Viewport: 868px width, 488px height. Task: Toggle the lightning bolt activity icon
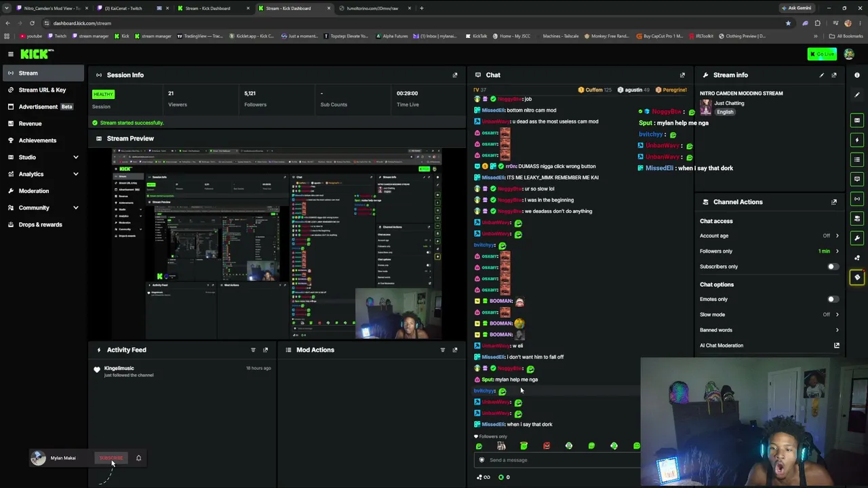pyautogui.click(x=857, y=140)
